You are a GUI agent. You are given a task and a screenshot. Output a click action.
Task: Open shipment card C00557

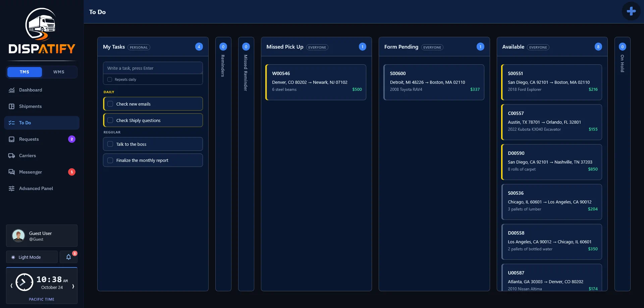click(x=551, y=122)
